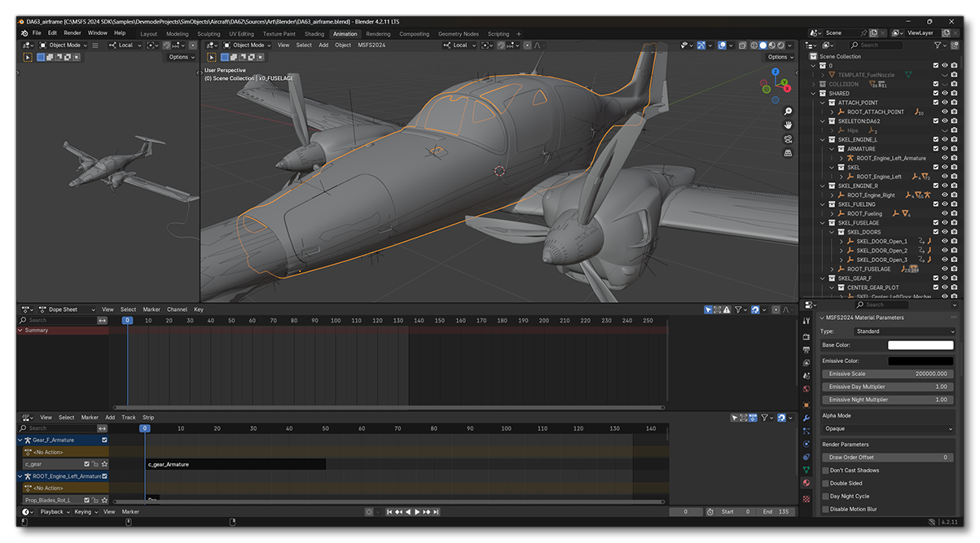Expand the SKEL_DOOR_Open_1 tree item
Viewport: 980px width, 543px height.
tap(842, 241)
